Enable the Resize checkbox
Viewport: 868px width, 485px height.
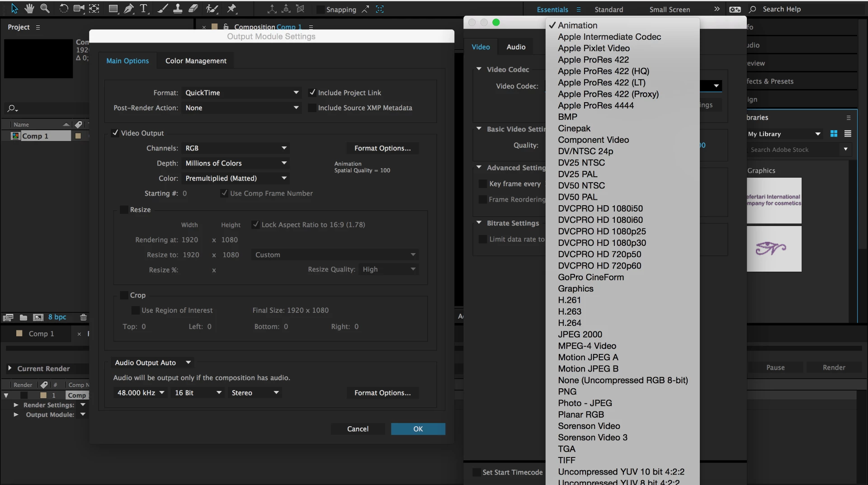pos(124,210)
